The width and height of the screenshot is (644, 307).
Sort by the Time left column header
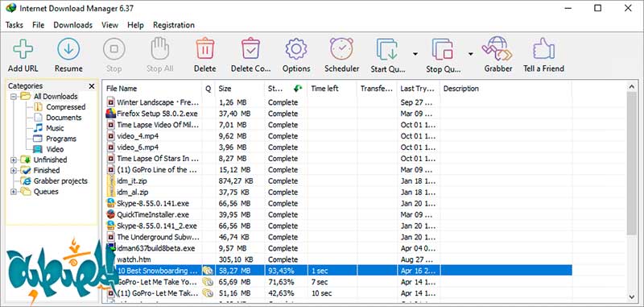coord(332,89)
